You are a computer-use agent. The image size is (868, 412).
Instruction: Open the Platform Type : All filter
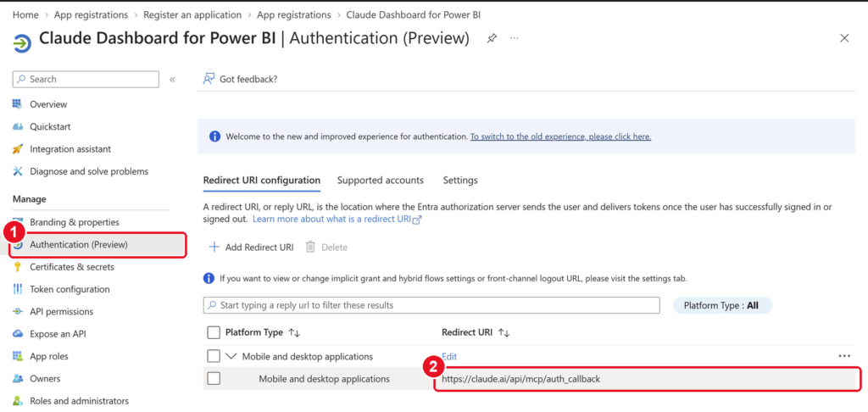tap(722, 305)
